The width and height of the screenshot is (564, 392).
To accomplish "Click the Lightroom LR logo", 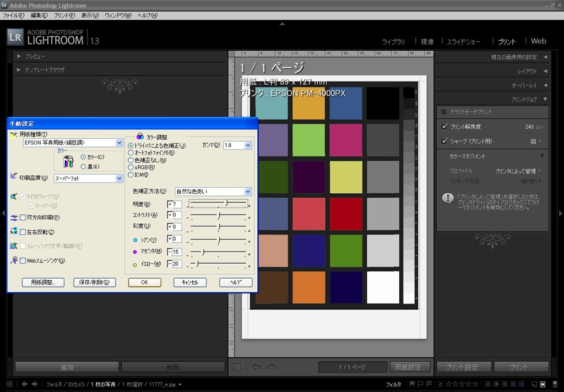I will point(15,37).
